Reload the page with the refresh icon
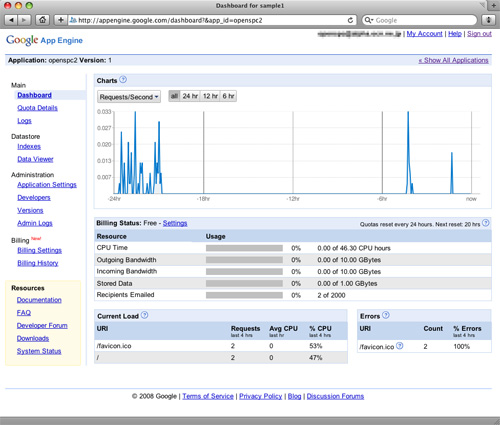The width and height of the screenshot is (500, 425). pos(350,20)
